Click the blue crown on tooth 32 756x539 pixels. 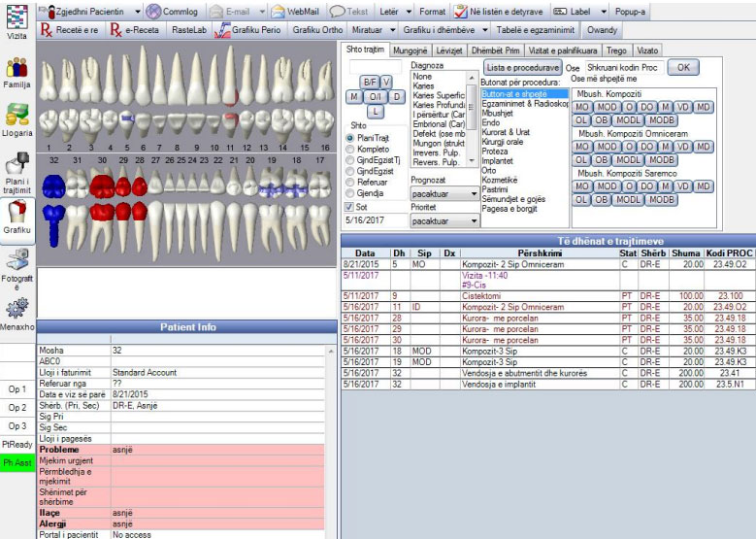[55, 186]
